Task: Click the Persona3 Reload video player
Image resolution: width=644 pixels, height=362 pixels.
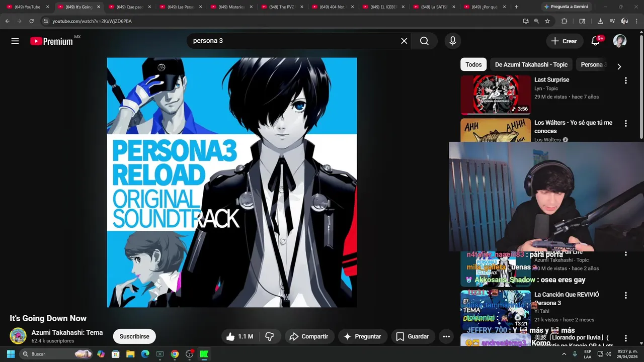Action: click(232, 182)
